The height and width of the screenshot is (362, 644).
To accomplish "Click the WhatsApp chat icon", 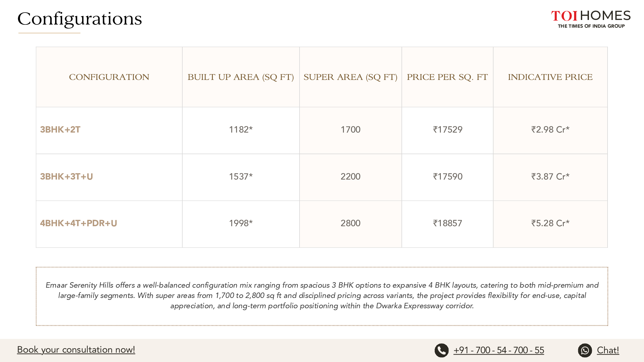I will (x=585, y=350).
